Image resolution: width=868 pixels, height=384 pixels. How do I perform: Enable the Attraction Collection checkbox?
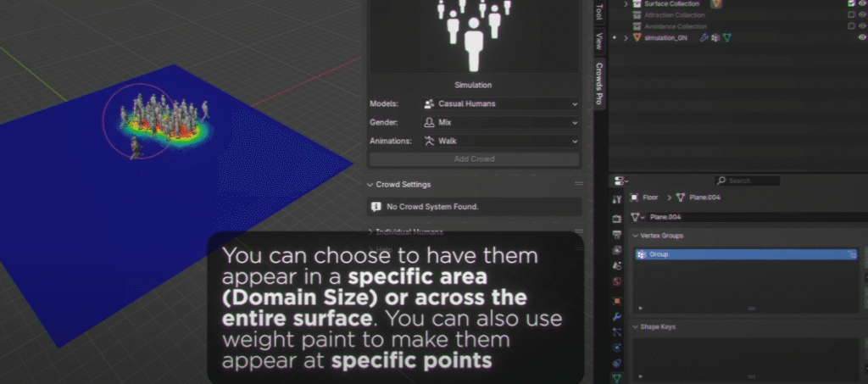[850, 15]
